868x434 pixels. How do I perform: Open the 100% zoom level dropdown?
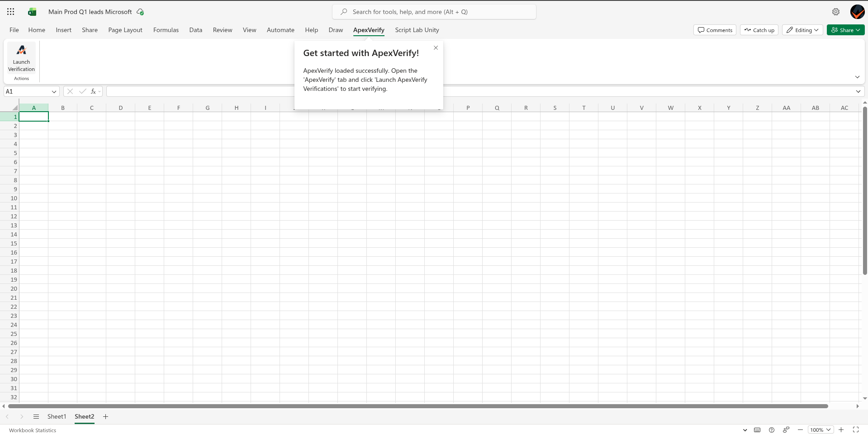point(820,430)
